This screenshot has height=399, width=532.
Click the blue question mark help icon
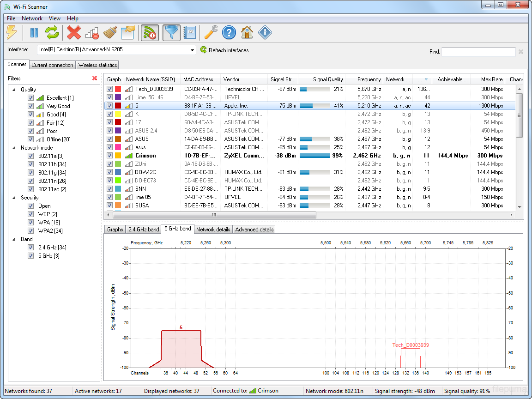pos(229,33)
